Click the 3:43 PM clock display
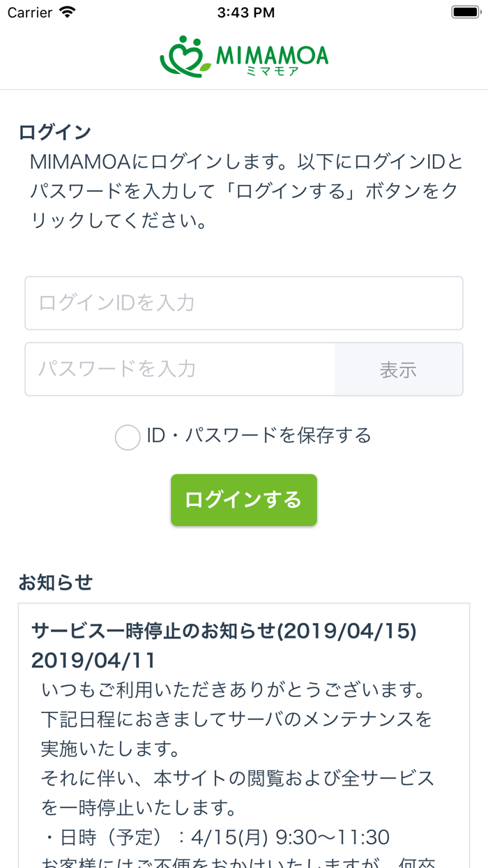488x868 pixels. point(244,12)
